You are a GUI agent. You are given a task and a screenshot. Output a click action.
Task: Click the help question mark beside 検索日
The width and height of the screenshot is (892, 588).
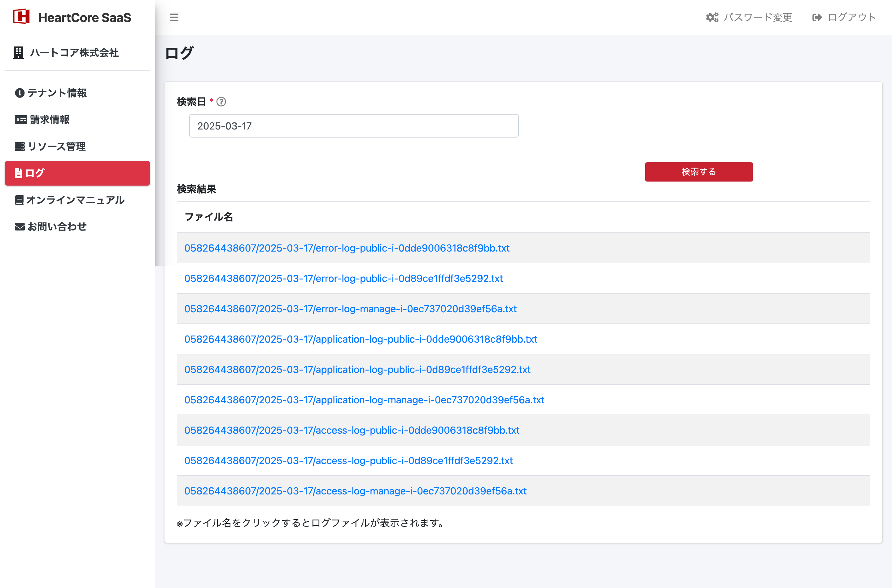tap(221, 102)
